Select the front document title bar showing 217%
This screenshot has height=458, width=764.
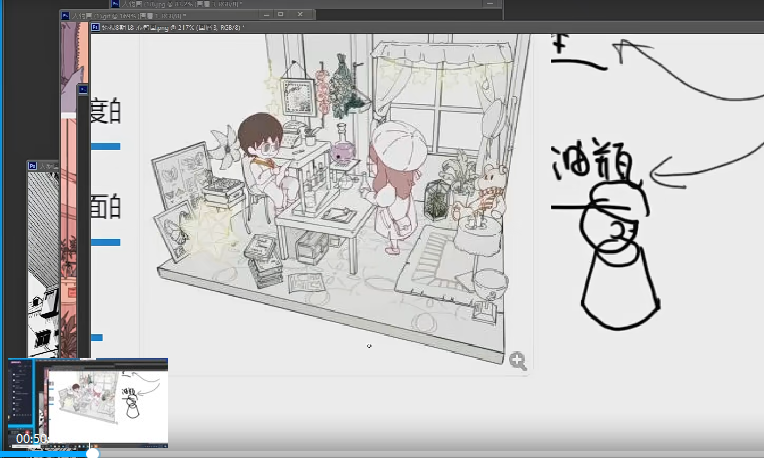(426, 28)
